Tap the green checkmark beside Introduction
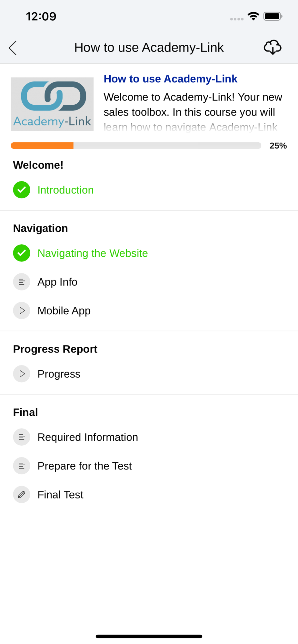Image resolution: width=298 pixels, height=644 pixels. (x=22, y=190)
